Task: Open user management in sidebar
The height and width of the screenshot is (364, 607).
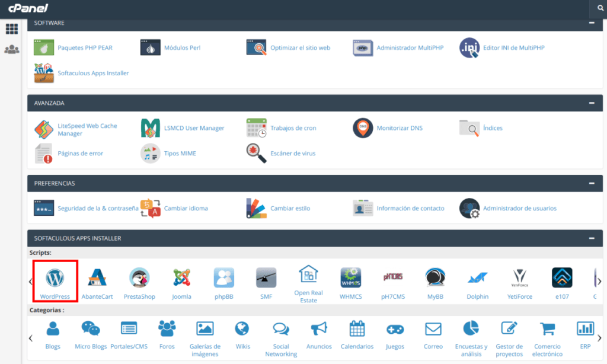Action: pyautogui.click(x=11, y=50)
